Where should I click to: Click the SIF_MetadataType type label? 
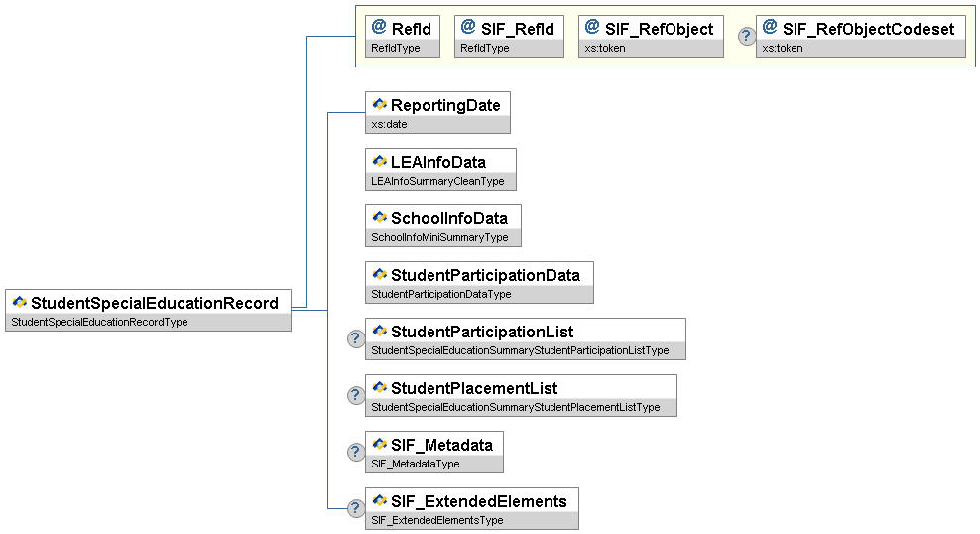click(416, 464)
